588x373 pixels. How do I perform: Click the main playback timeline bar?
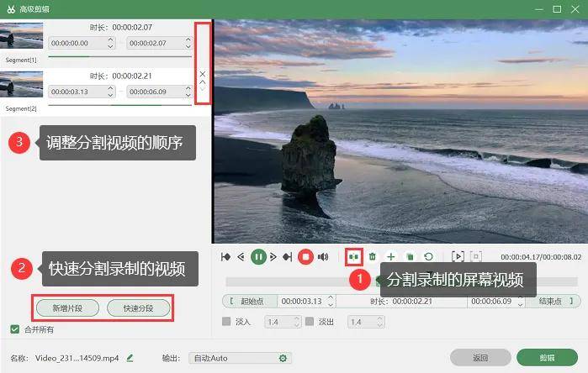coord(401,281)
